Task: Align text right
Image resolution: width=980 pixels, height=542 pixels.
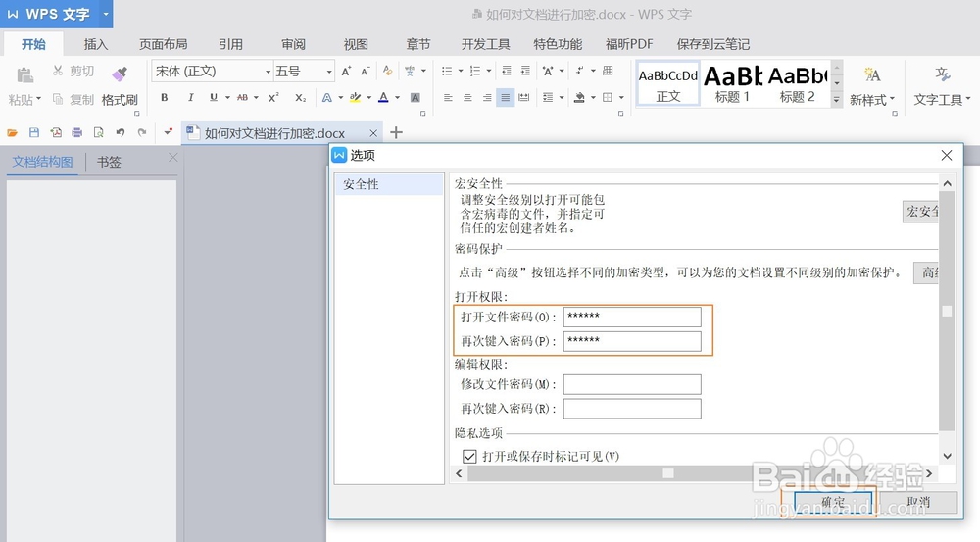Action: [487, 98]
